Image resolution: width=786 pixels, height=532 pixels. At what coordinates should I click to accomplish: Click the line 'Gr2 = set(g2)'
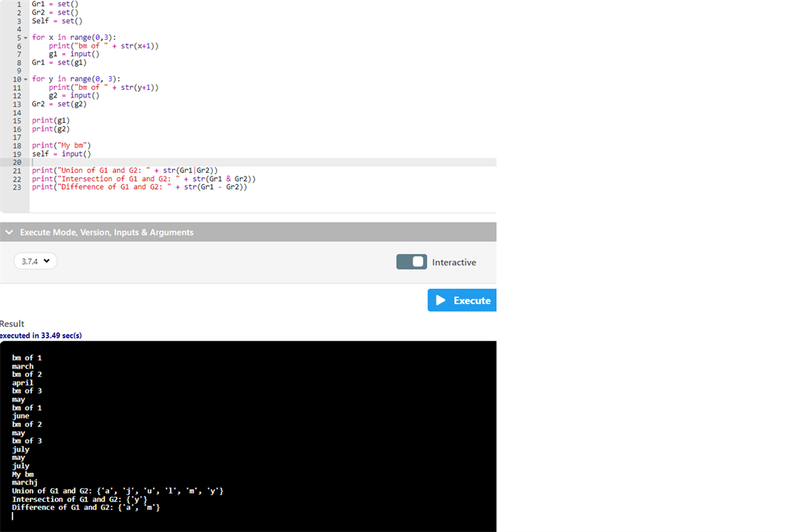point(59,104)
